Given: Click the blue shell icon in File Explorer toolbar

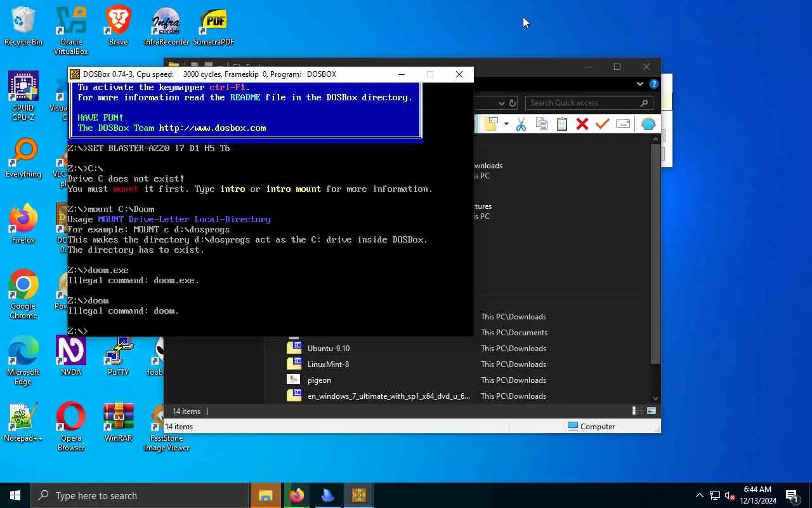Looking at the screenshot, I should (648, 124).
